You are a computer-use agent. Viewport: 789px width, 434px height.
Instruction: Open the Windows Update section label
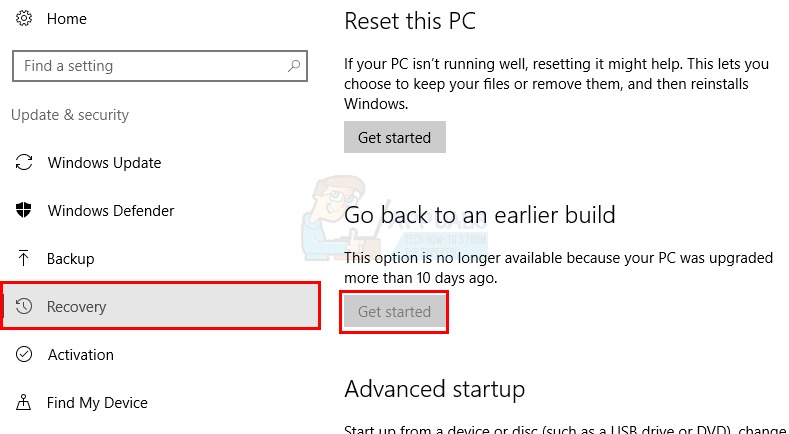(x=104, y=163)
